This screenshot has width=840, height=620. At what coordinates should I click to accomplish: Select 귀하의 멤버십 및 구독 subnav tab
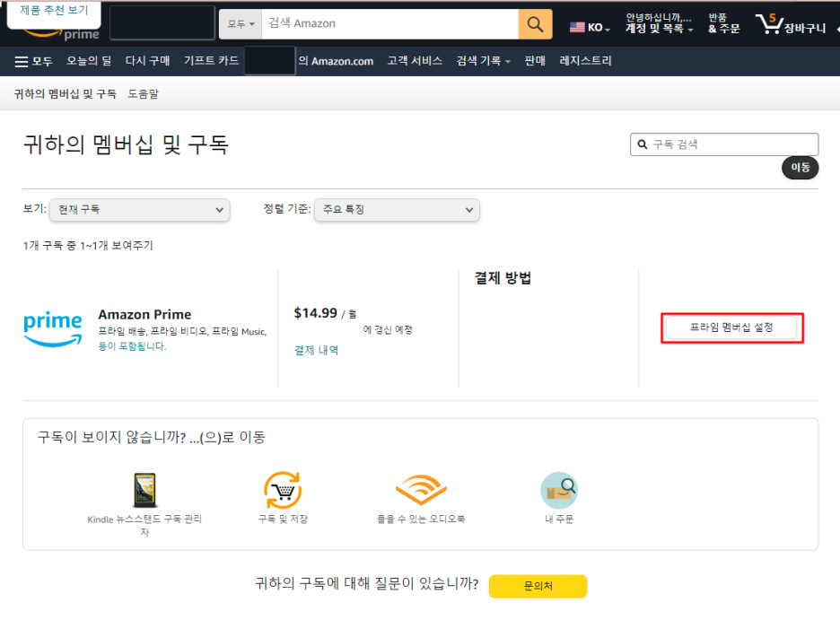[x=65, y=94]
